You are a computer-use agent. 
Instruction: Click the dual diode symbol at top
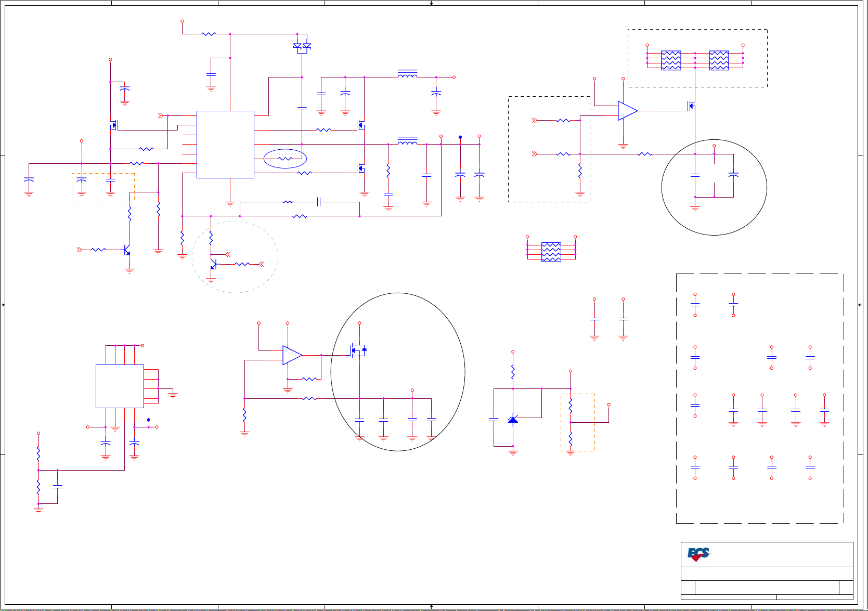(302, 48)
